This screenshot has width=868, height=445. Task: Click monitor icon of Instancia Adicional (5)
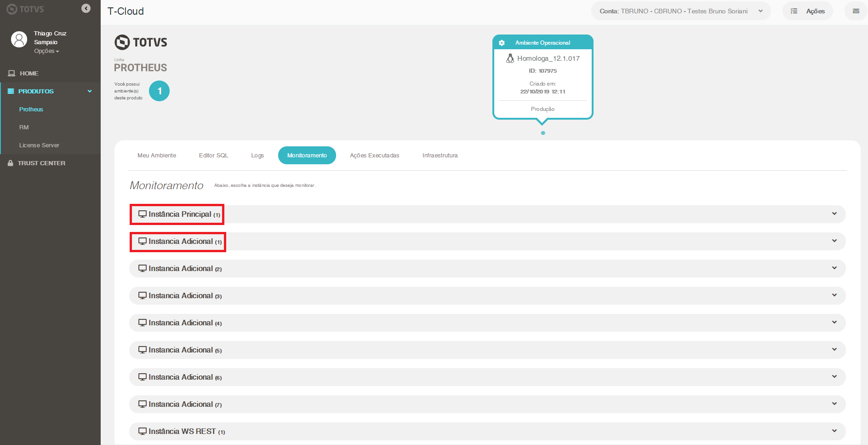click(143, 350)
